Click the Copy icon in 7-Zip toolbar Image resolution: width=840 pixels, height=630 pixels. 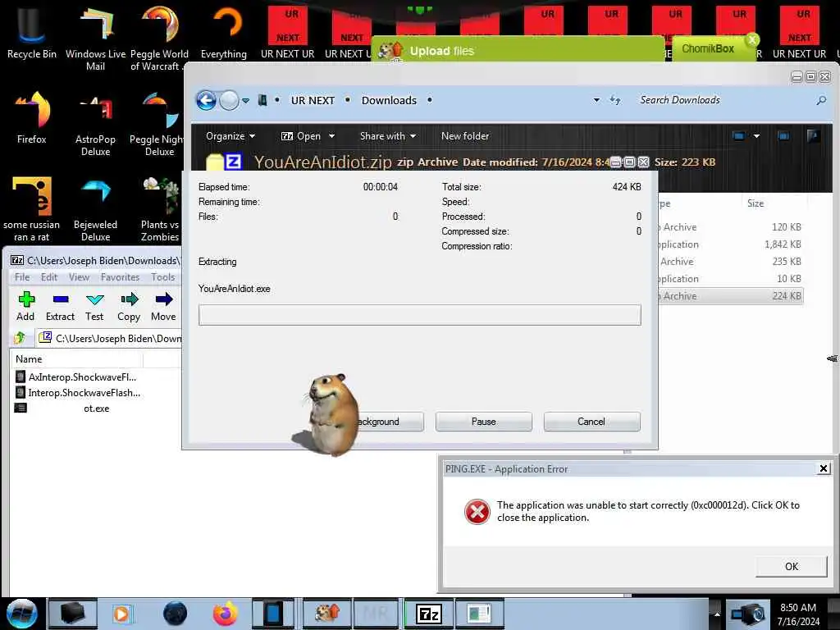click(129, 307)
